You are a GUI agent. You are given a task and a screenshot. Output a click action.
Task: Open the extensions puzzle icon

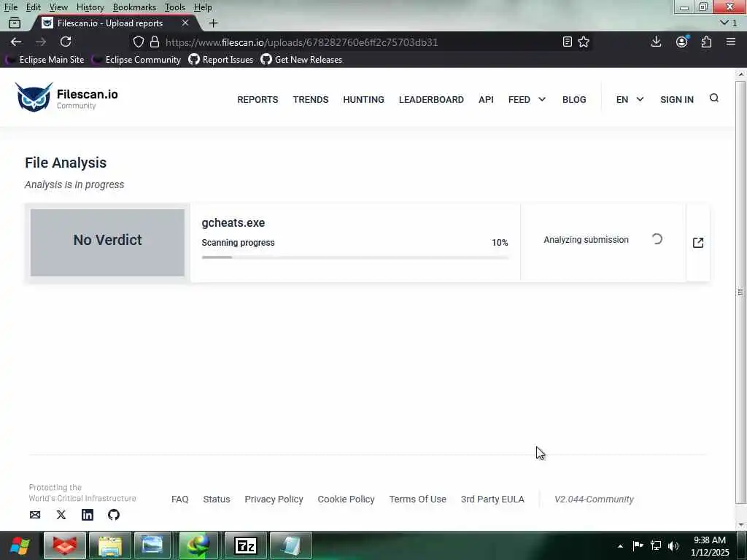[x=706, y=42]
